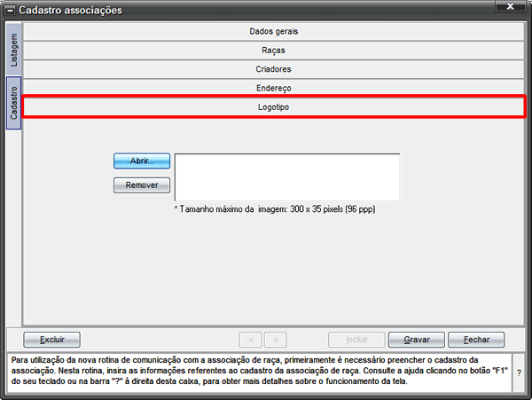Collapse the Logotipo section header
Screen dimensions: 532x400
[x=273, y=106]
